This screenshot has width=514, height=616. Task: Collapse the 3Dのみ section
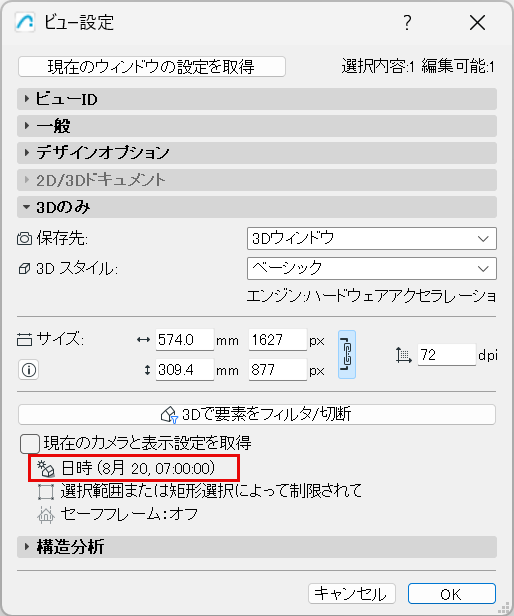(x=257, y=207)
